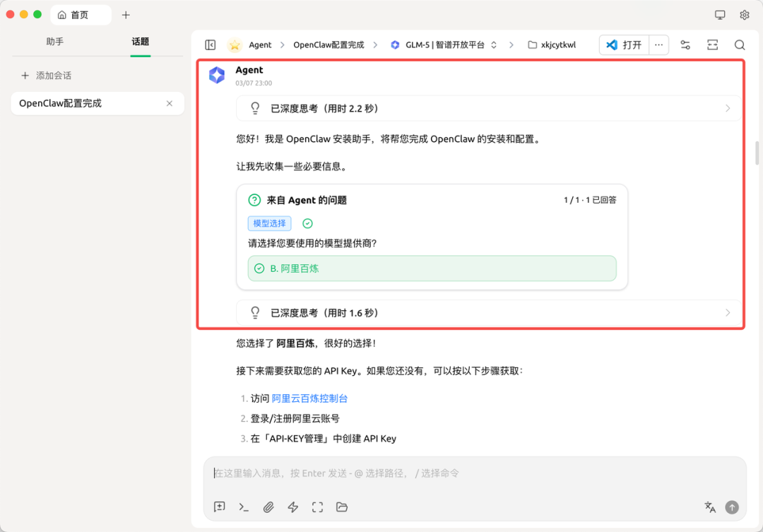Toggle the star on the Agent breadcrumb
Image resolution: width=763 pixels, height=532 pixels.
pyautogui.click(x=233, y=44)
